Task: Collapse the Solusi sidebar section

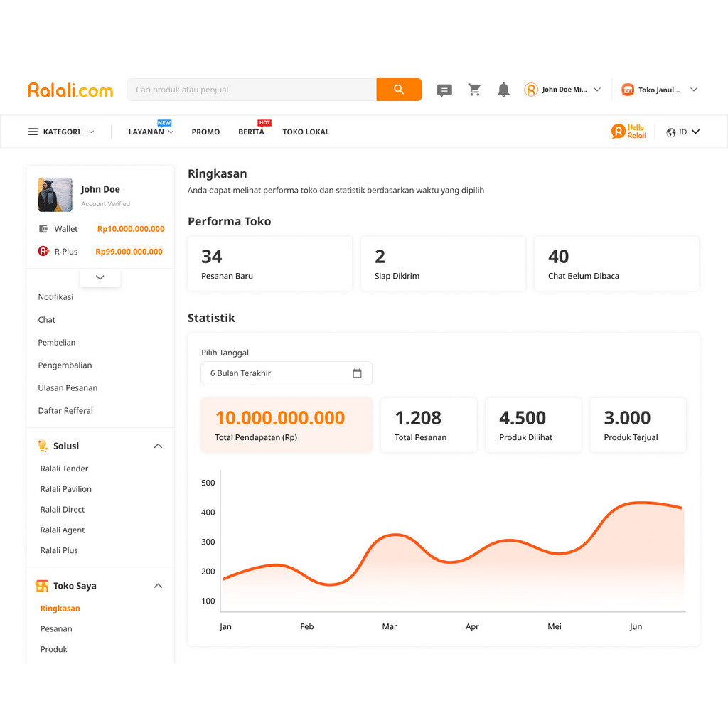Action: coord(158,446)
